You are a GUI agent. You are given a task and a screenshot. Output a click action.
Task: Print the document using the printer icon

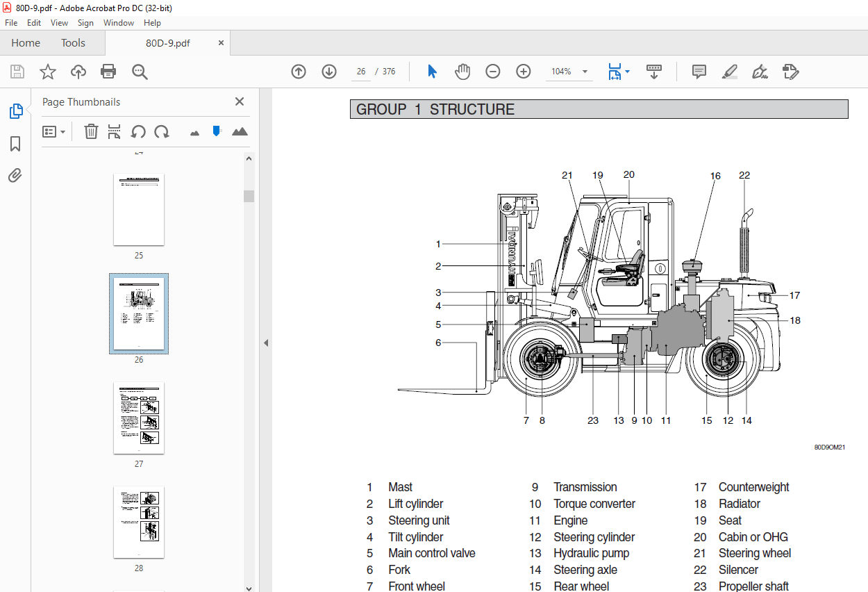108,72
